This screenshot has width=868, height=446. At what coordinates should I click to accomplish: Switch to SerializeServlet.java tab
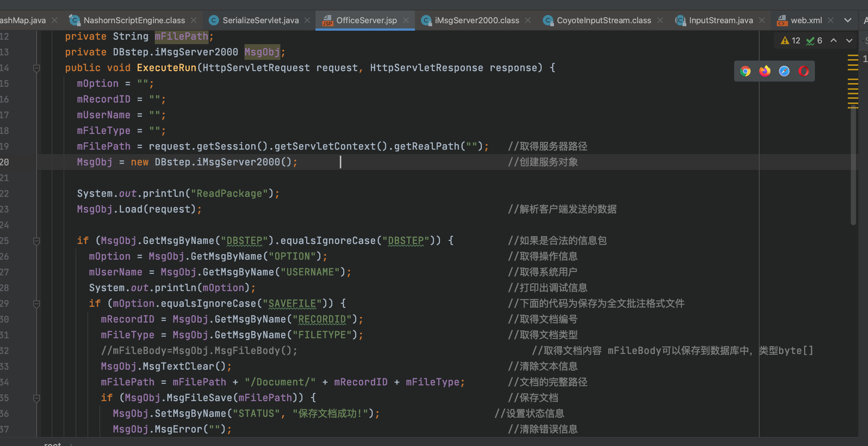pos(260,20)
